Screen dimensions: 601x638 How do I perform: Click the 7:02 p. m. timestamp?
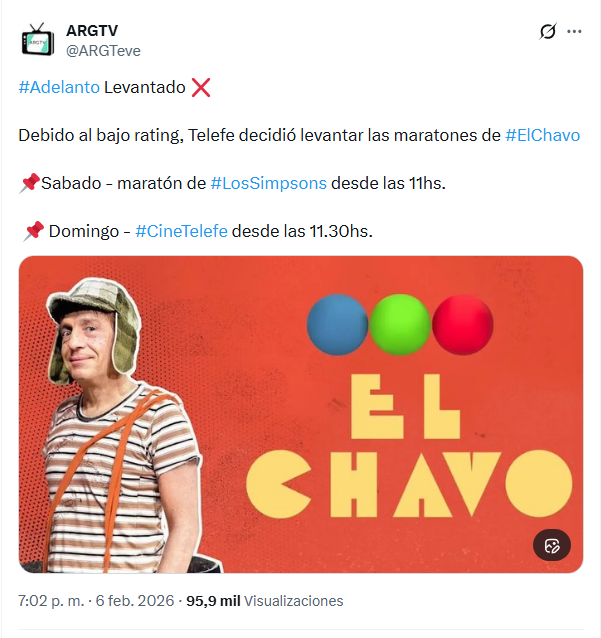click(x=51, y=601)
